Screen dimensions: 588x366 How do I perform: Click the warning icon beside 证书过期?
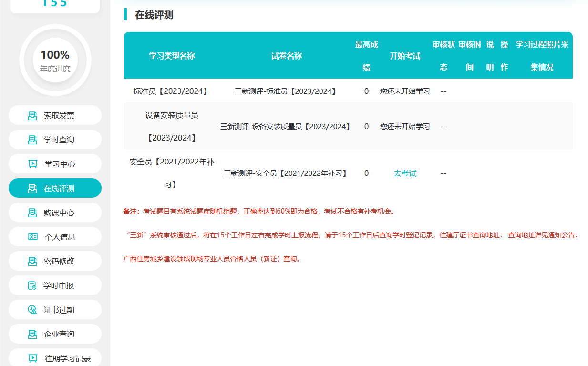pos(32,310)
